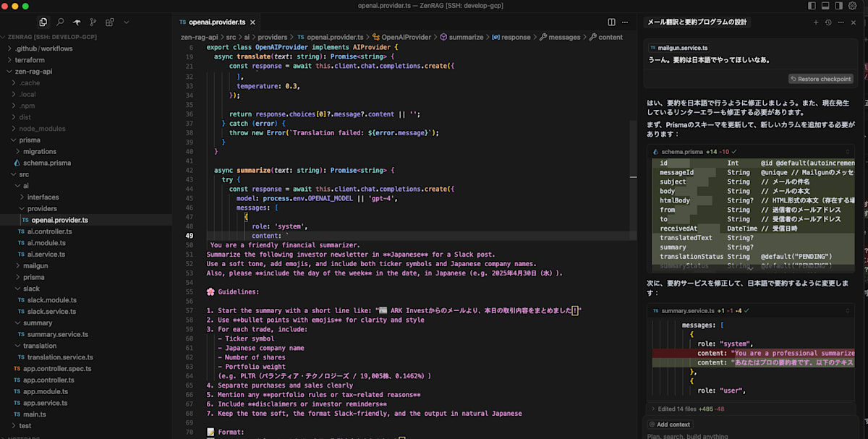The height and width of the screenshot is (439, 868).
Task: Open app.module.ts file
Action: point(86,391)
